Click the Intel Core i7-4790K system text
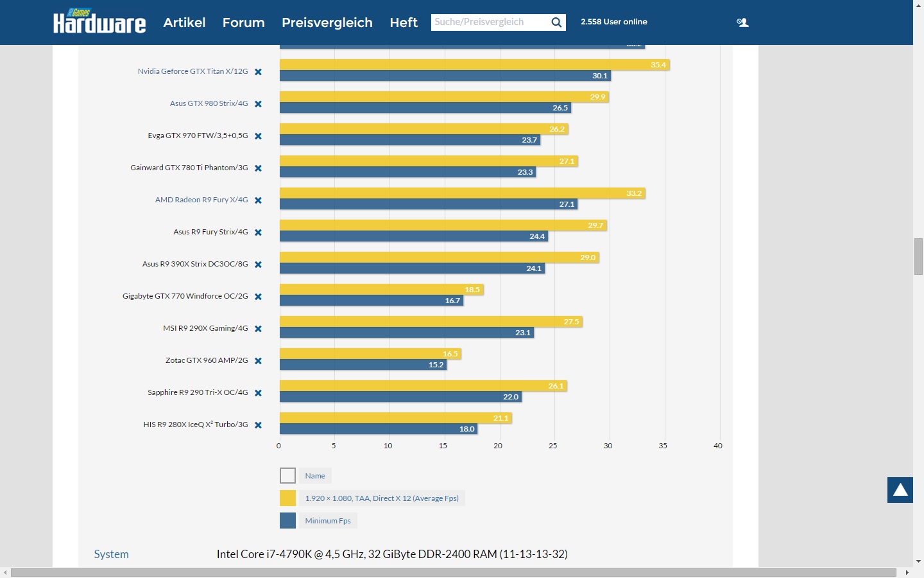 [x=392, y=554]
